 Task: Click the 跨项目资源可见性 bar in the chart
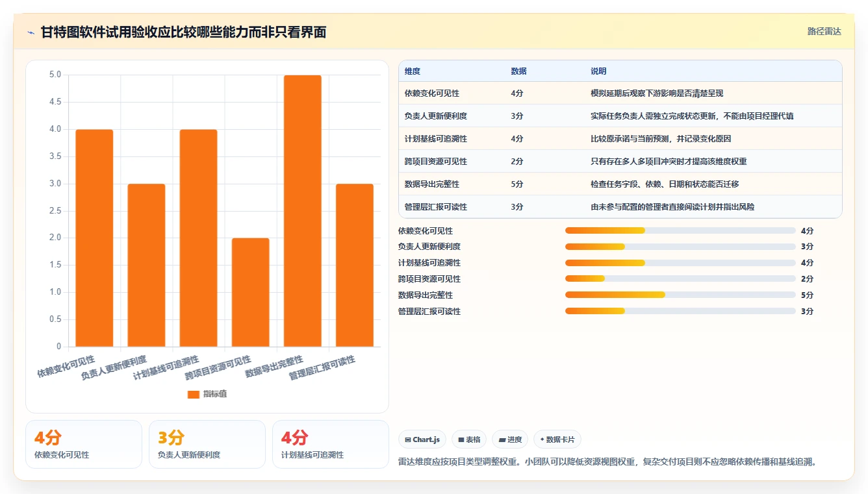(x=250, y=292)
